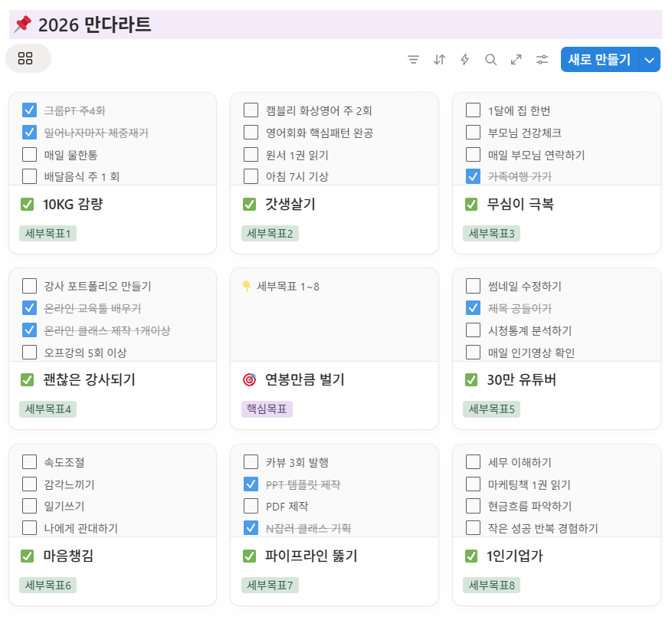The image size is (672, 617).
Task: Expand the database to full page
Action: [x=516, y=59]
